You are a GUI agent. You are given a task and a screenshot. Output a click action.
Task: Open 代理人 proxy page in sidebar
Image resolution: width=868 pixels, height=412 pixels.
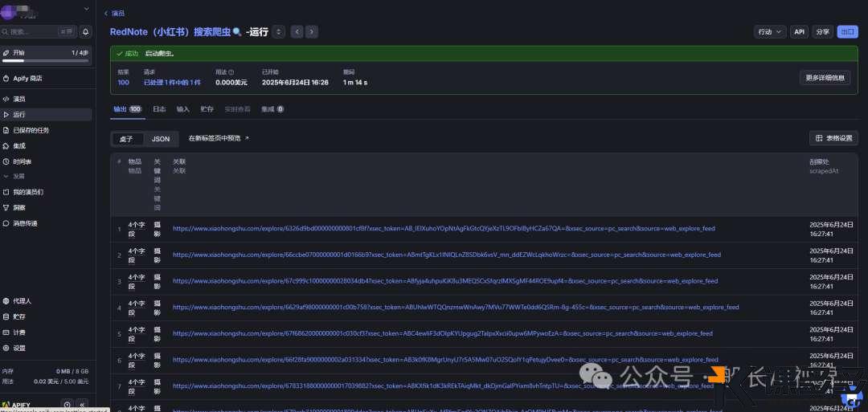coord(22,300)
